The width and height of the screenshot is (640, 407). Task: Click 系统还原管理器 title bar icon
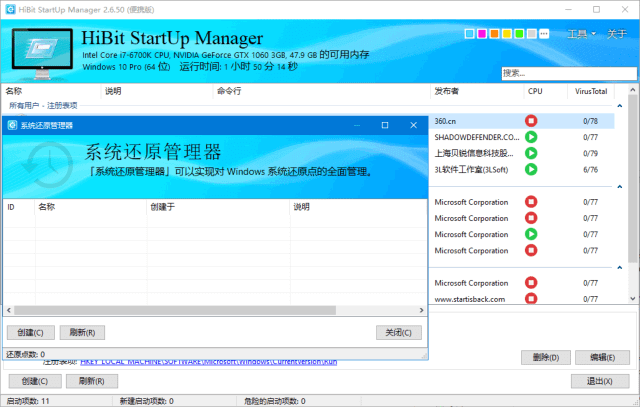click(12, 125)
